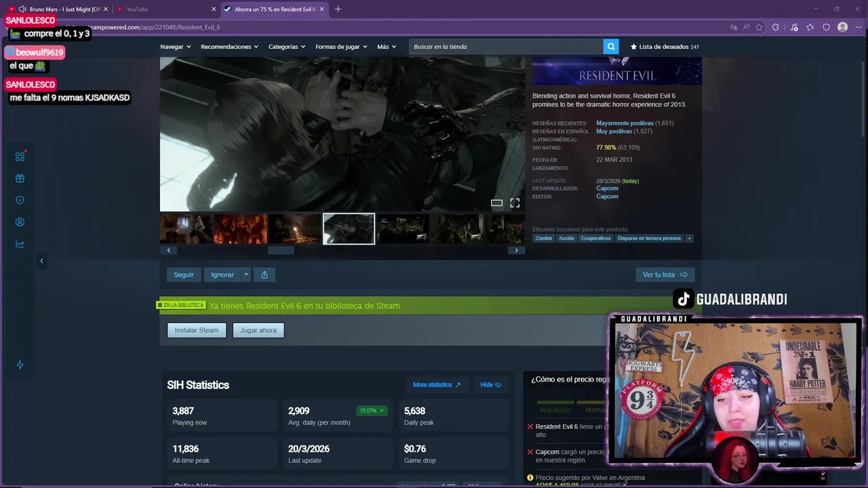Expand the Recomendaciones menu
The height and width of the screenshot is (488, 868).
(x=230, y=47)
